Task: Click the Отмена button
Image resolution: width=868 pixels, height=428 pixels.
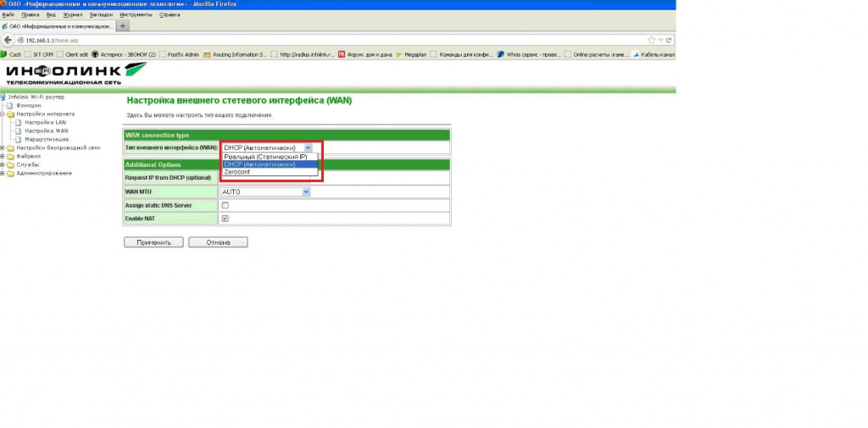Action: pyautogui.click(x=218, y=242)
